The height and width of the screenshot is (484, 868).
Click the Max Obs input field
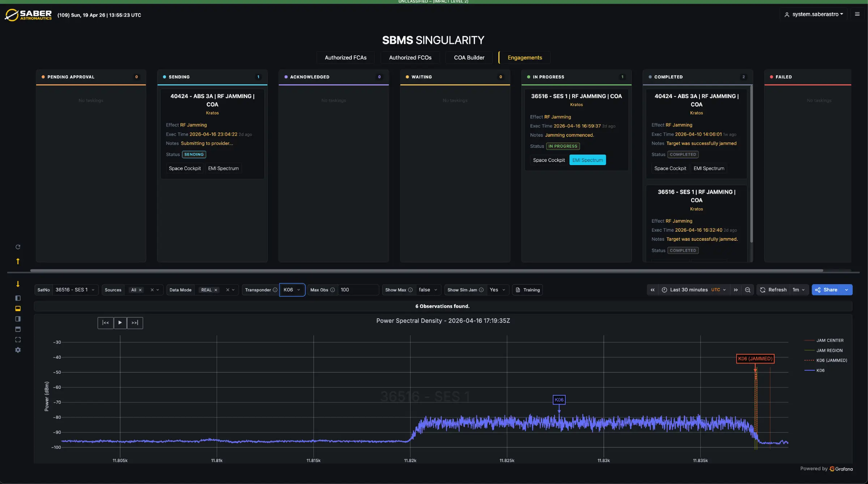(358, 290)
